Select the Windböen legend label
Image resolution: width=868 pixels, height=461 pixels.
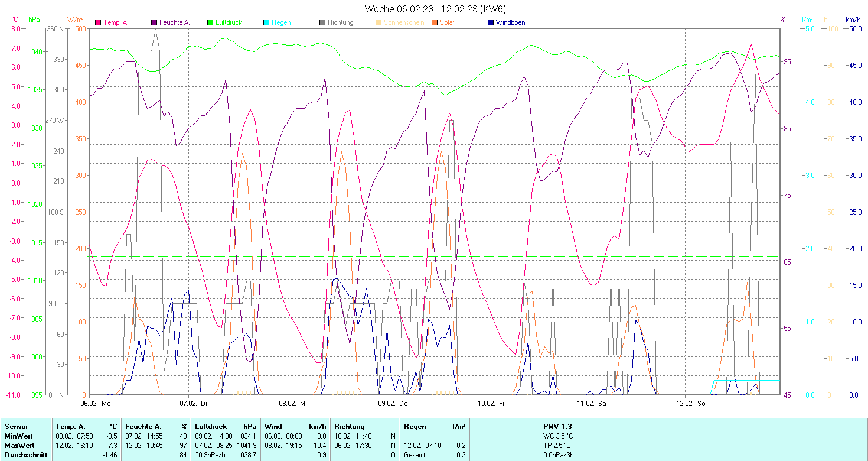[x=510, y=22]
